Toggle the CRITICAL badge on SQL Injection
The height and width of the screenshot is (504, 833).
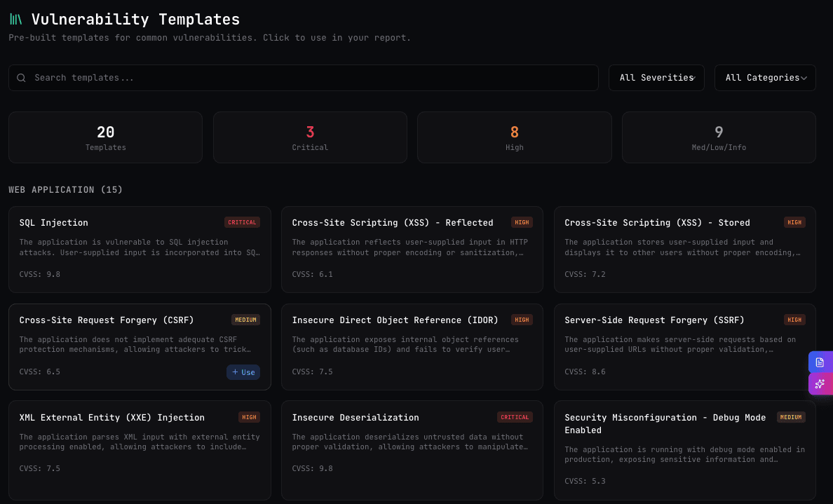242,222
